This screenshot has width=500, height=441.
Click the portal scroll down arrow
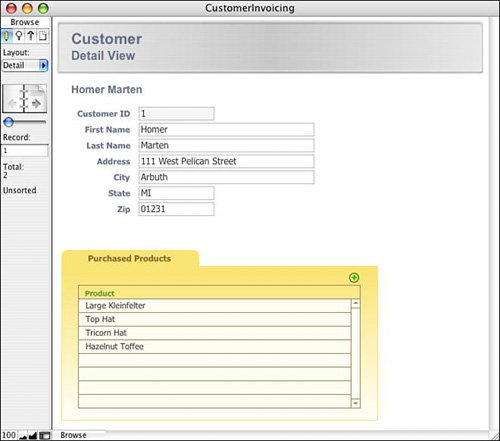coord(356,403)
